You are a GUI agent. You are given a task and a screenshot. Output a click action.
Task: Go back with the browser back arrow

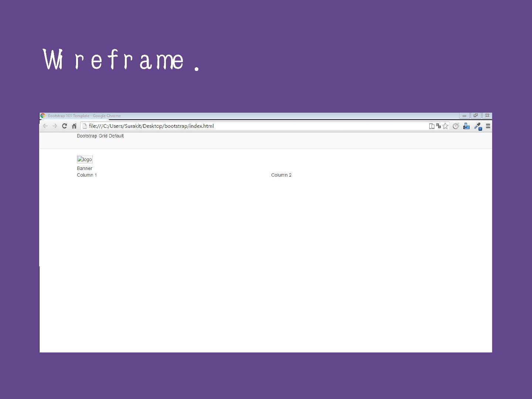(x=45, y=126)
